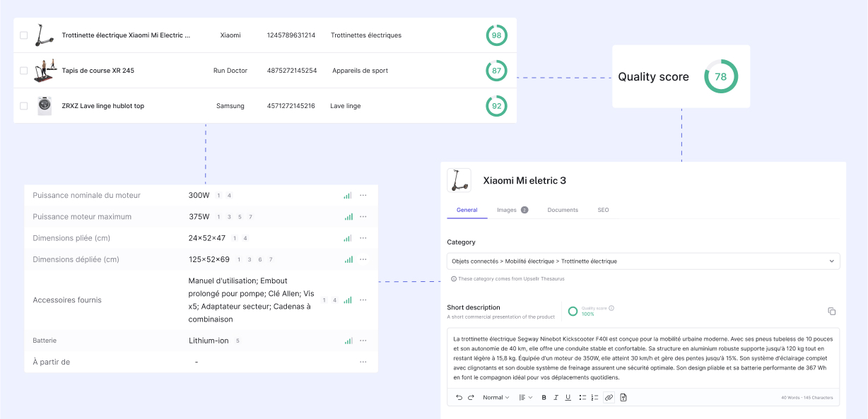This screenshot has height=419, width=868.
Task: Click the signal bars icon for Batterie
Action: (348, 341)
